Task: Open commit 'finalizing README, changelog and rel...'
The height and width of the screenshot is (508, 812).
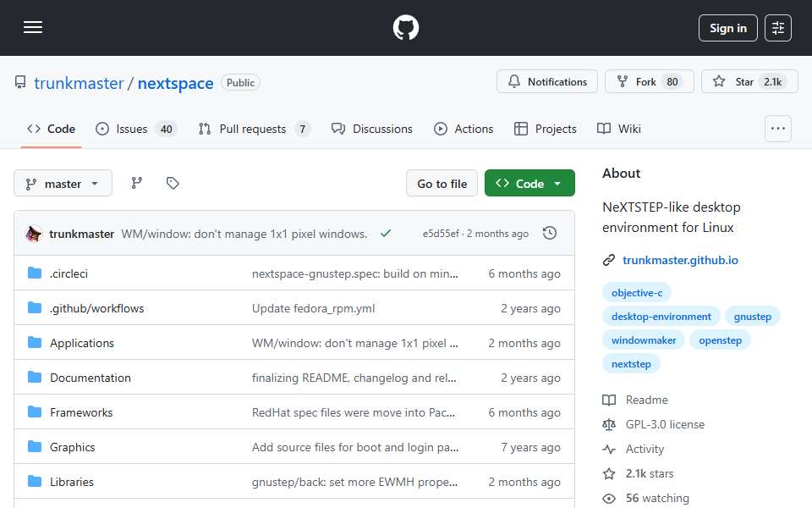Action: click(x=354, y=378)
